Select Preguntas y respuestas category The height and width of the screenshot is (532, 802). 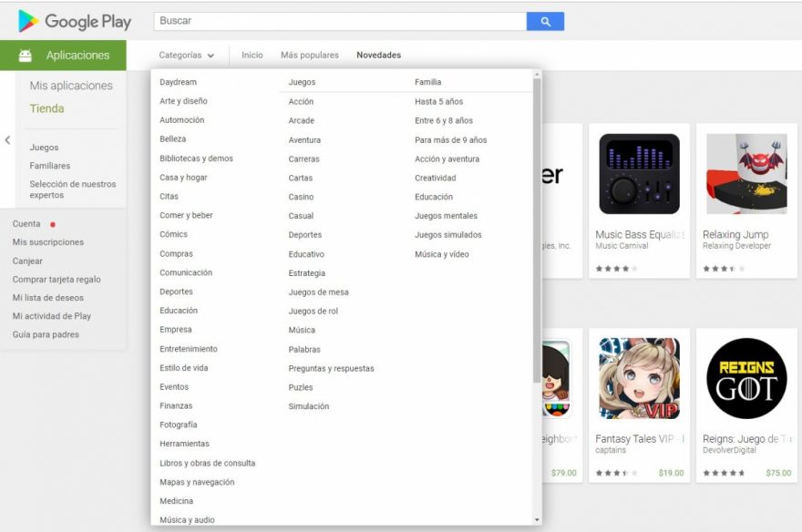331,368
